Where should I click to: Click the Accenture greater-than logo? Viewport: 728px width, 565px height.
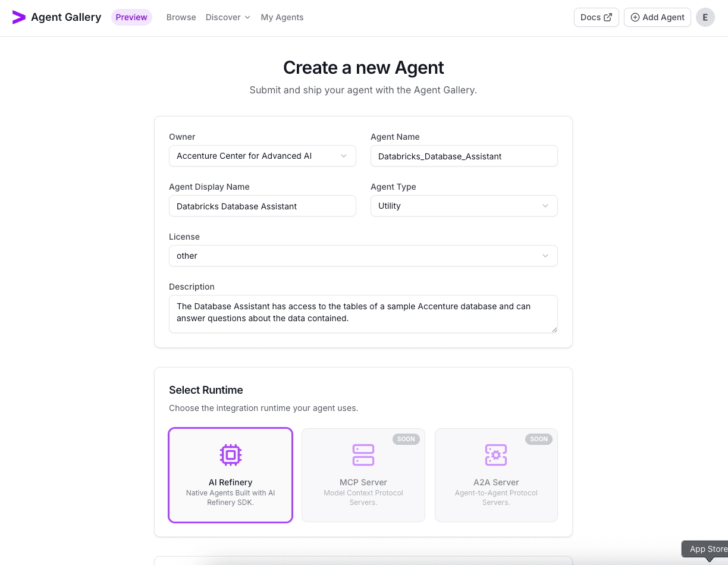[x=19, y=17]
